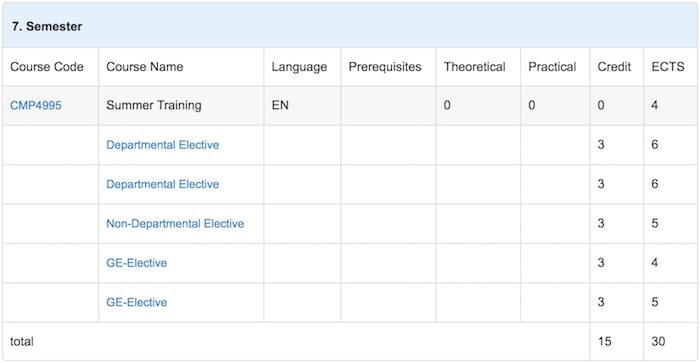The image size is (700, 363).
Task: Click the ECTS column header
Action: coord(668,67)
